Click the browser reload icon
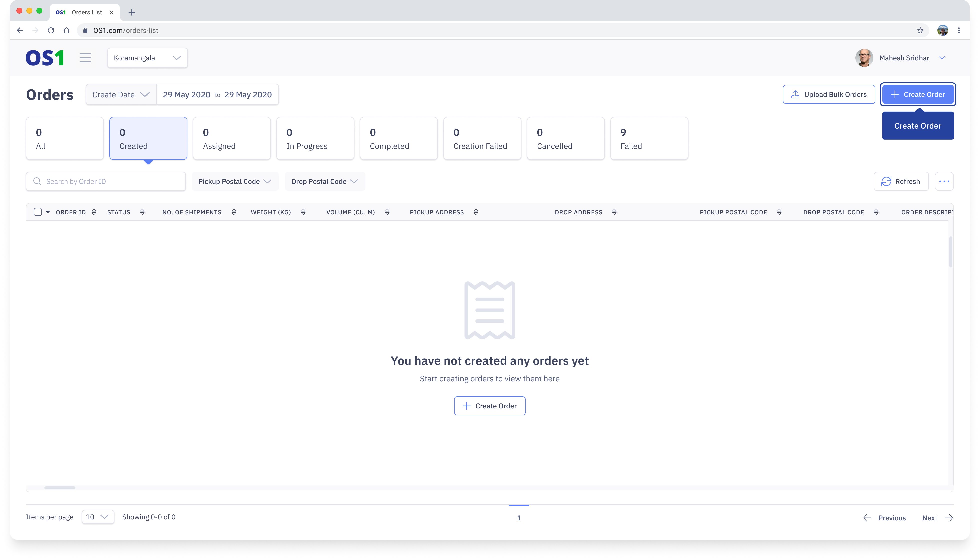Image resolution: width=980 pixels, height=560 pixels. [x=51, y=30]
